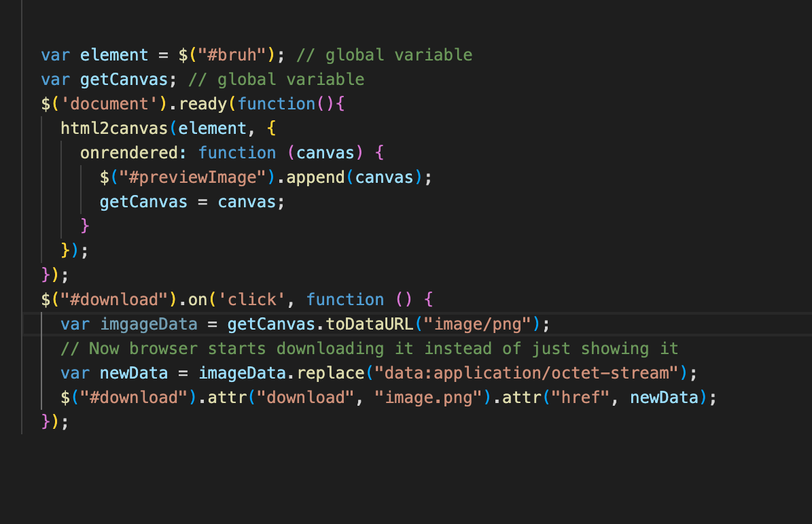The image size is (812, 524).
Task: Click the "data:application/octet-stream" string
Action: [531, 373]
